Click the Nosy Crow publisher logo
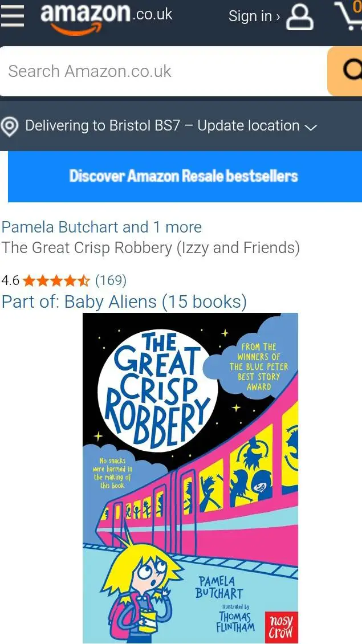362x644 pixels. click(x=282, y=625)
